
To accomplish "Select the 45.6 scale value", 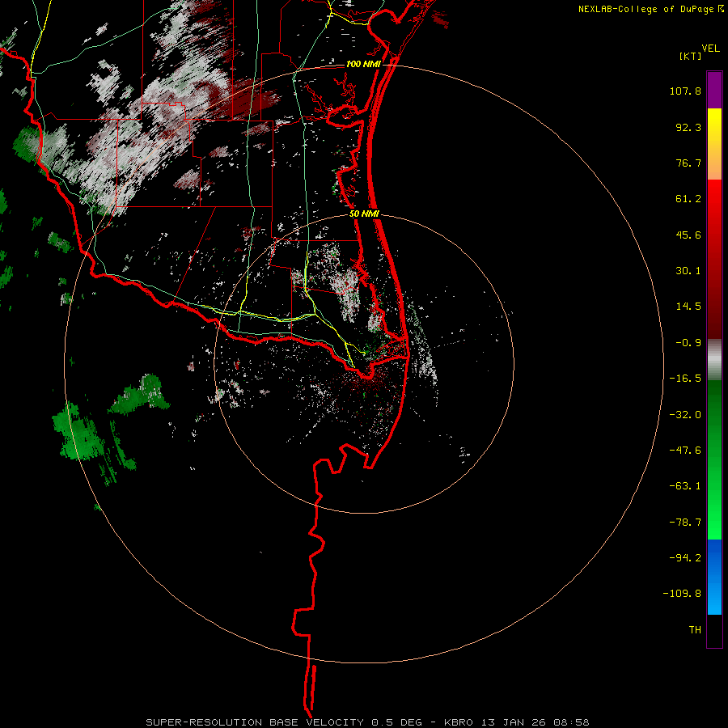I will pos(688,235).
